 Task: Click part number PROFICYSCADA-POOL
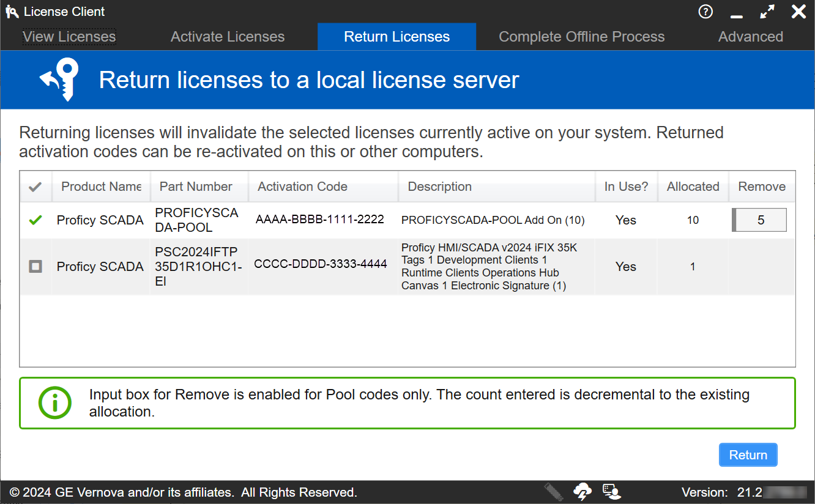pyautogui.click(x=196, y=220)
